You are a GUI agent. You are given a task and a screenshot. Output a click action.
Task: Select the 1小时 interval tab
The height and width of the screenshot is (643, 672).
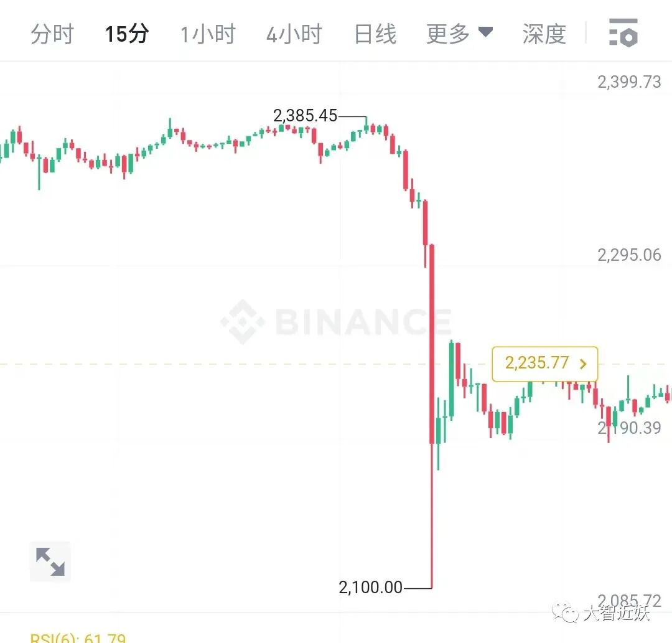[208, 34]
